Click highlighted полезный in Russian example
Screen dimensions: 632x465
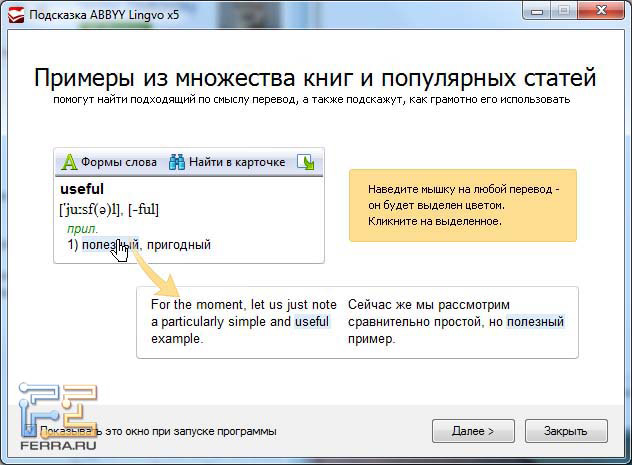[x=535, y=322]
